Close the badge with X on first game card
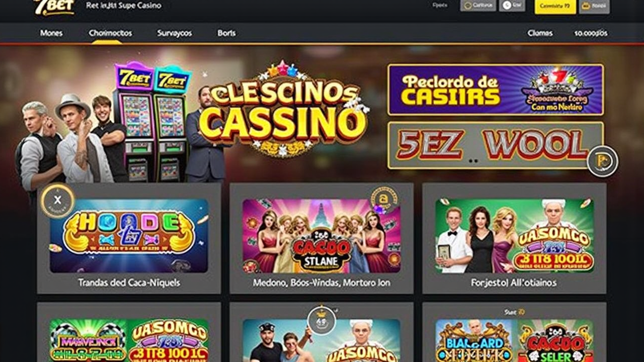Viewport: 644px width, 362px height. (57, 201)
